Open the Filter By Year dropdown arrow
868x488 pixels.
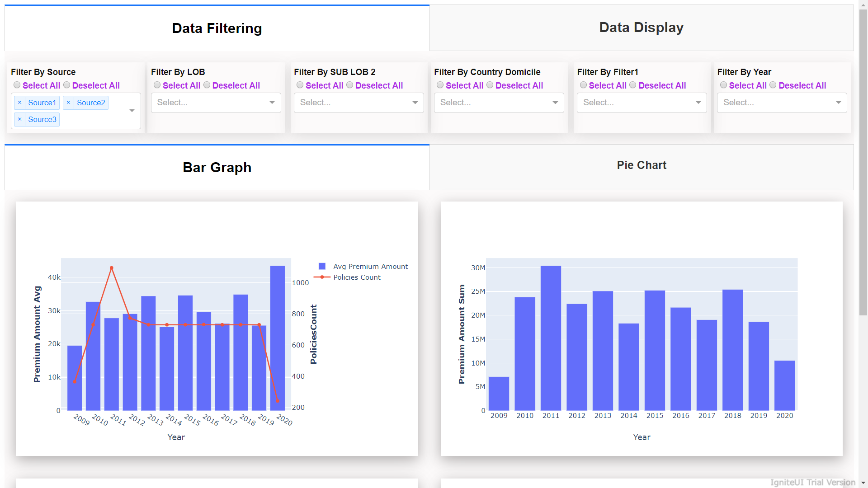click(x=838, y=103)
